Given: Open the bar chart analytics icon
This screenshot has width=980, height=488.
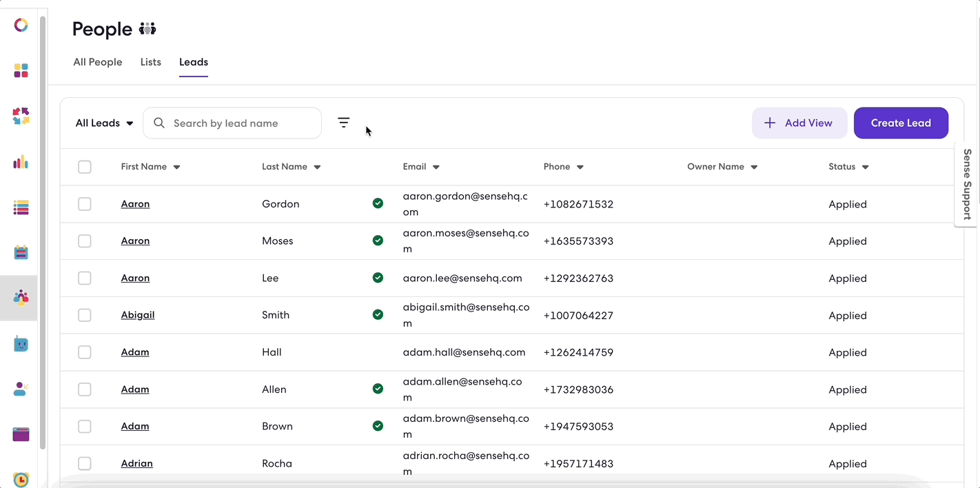Looking at the screenshot, I should [x=21, y=162].
